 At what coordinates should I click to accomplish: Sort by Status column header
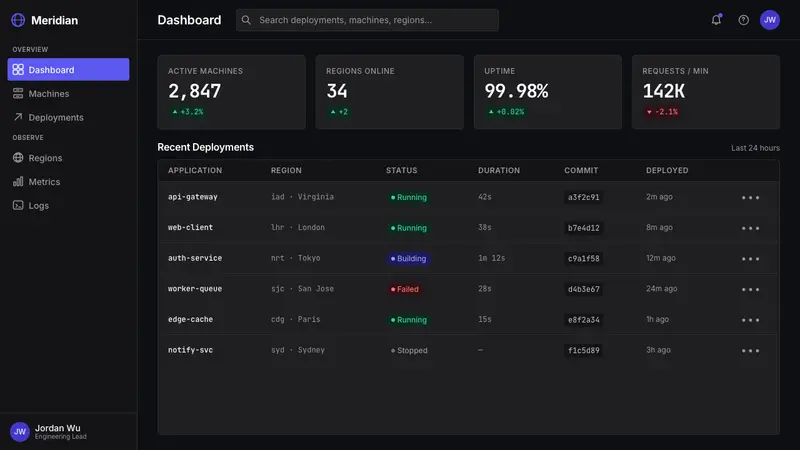click(x=402, y=170)
